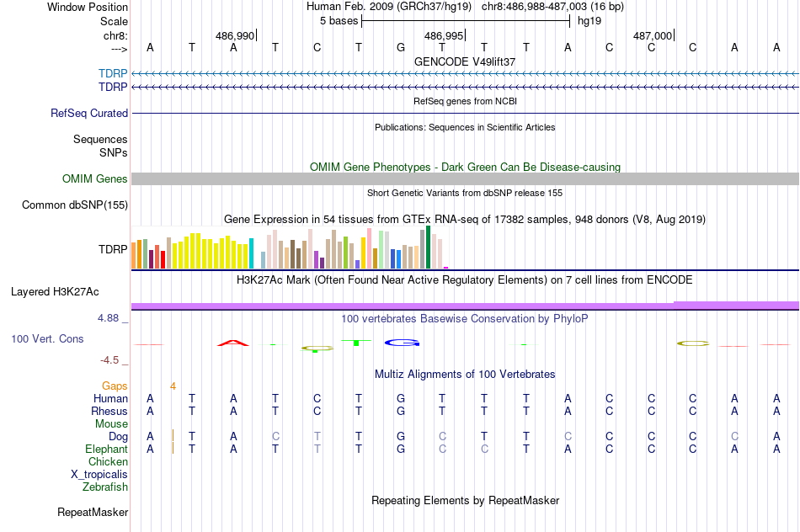This screenshot has width=800, height=532.
Task: Click the cyan bar in GTEx chart
Action: pos(251,253)
